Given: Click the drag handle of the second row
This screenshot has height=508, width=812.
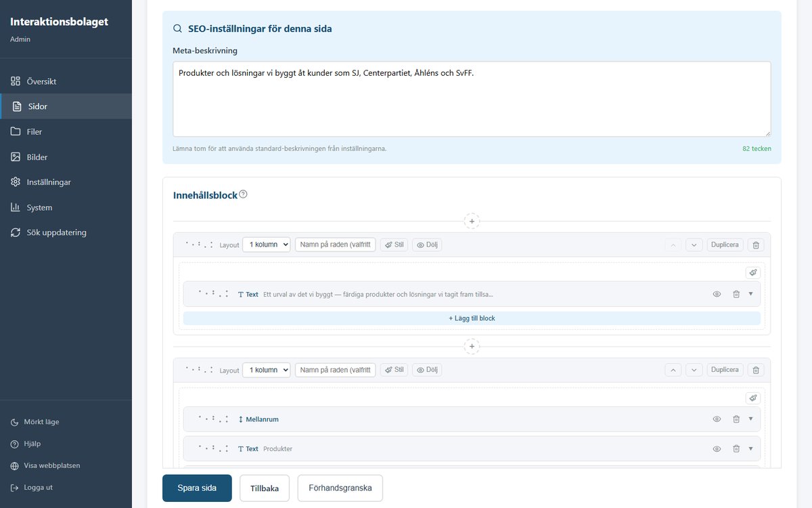Looking at the screenshot, I should [200, 370].
